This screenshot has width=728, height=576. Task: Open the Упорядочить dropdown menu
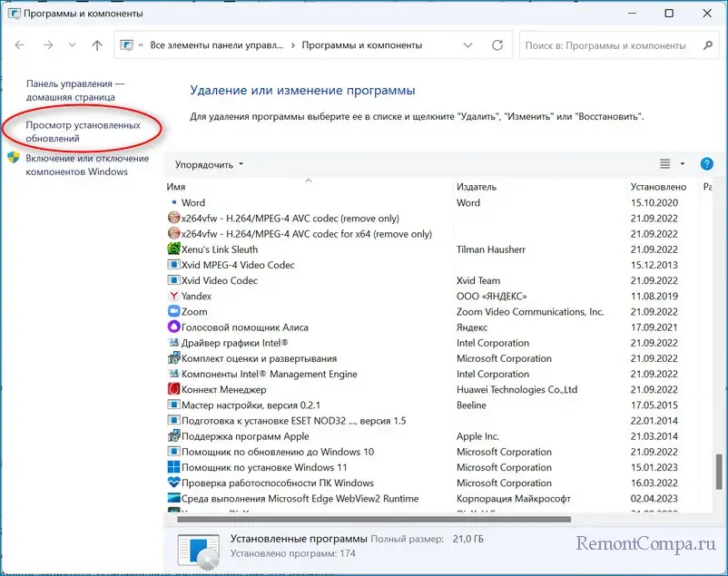(210, 165)
